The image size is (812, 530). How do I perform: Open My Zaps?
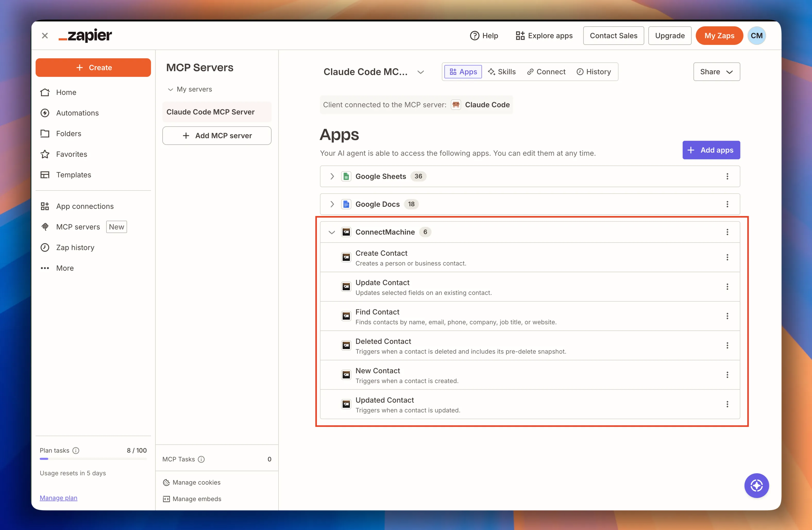coord(719,36)
